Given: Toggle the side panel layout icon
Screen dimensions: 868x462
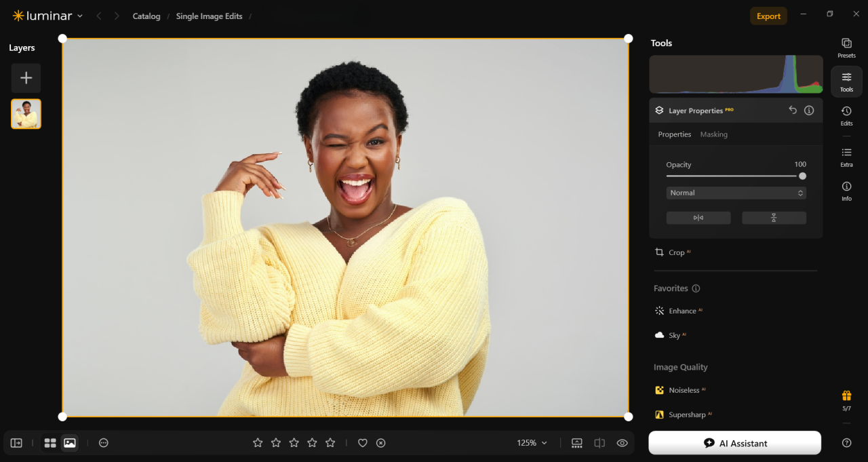Looking at the screenshot, I should coord(16,443).
